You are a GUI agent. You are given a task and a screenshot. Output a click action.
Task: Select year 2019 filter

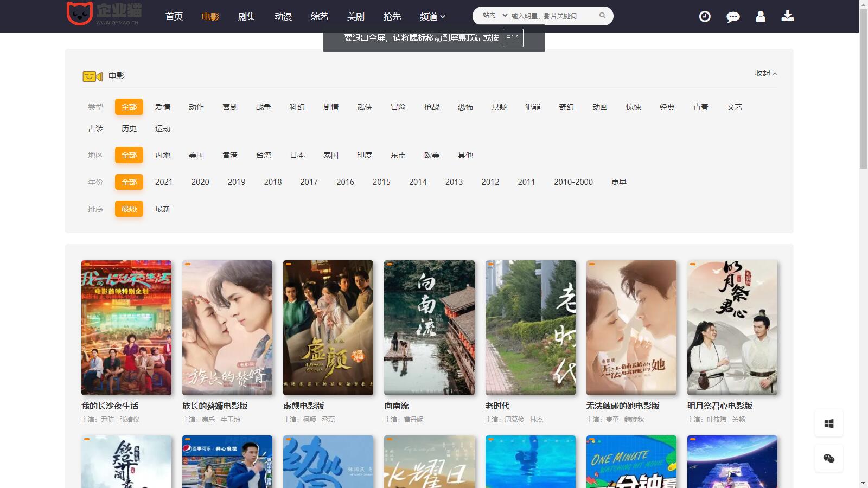(237, 182)
